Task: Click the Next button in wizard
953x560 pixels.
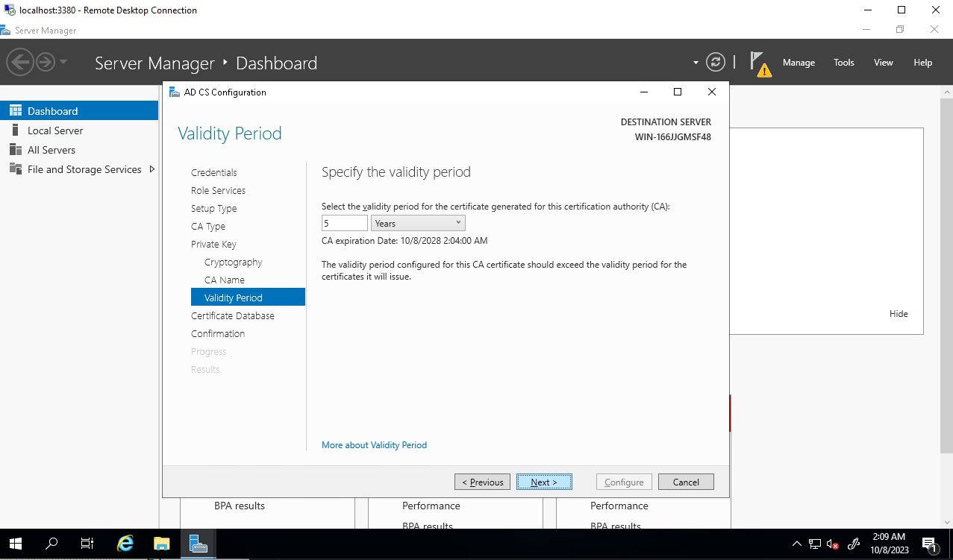Action: 544,482
